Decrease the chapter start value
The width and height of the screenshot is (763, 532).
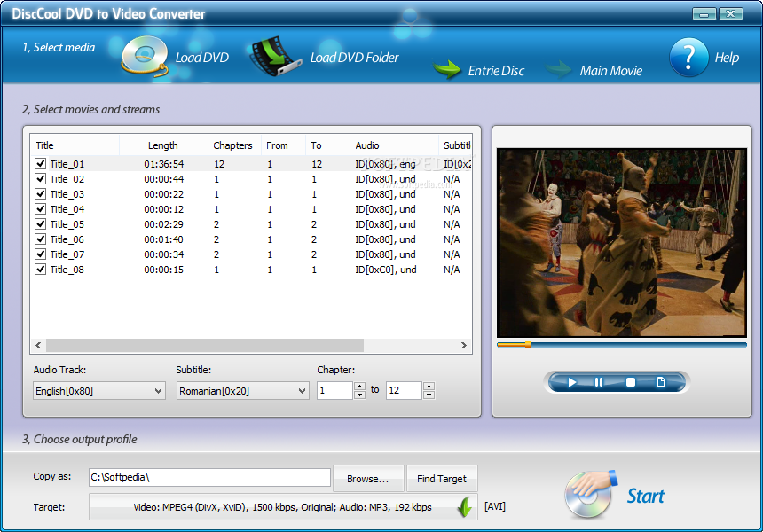pyautogui.click(x=359, y=395)
